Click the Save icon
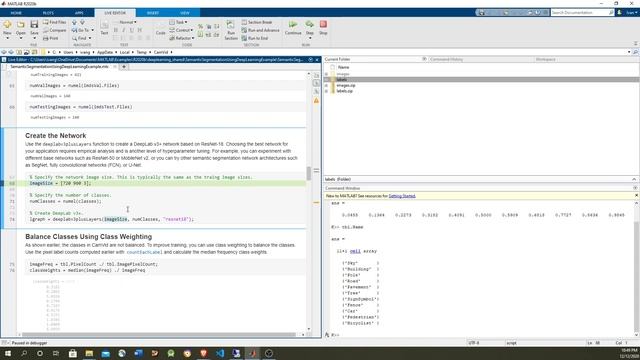 (x=34, y=24)
